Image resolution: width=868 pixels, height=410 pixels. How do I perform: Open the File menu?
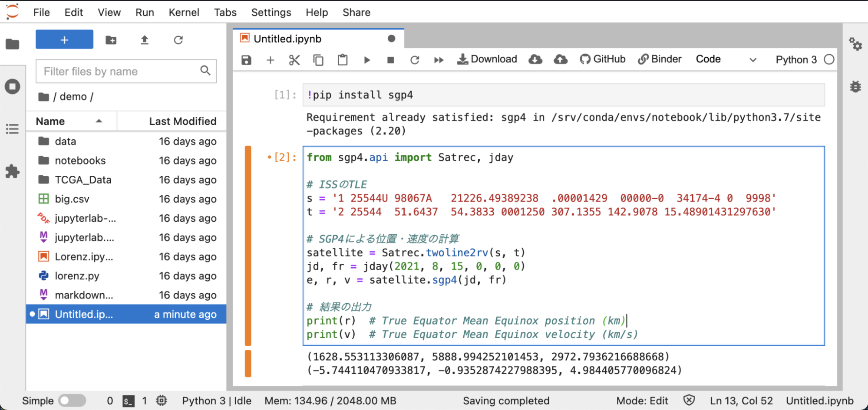(41, 12)
